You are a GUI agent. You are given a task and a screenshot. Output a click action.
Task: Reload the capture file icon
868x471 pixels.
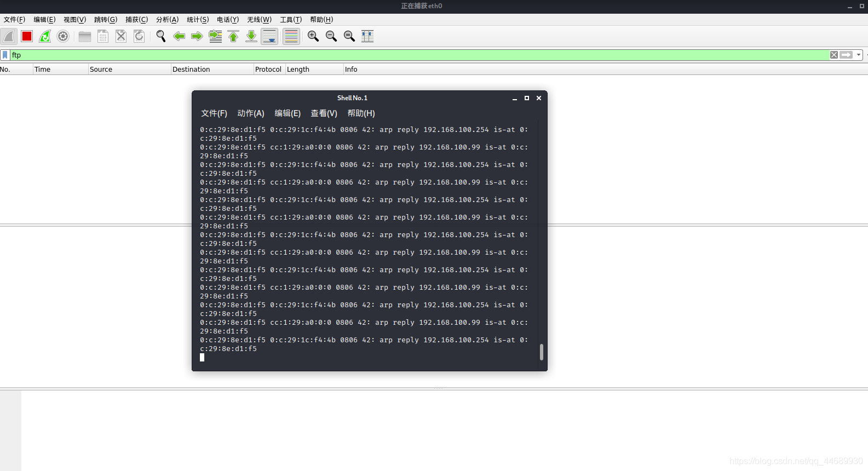pyautogui.click(x=139, y=36)
